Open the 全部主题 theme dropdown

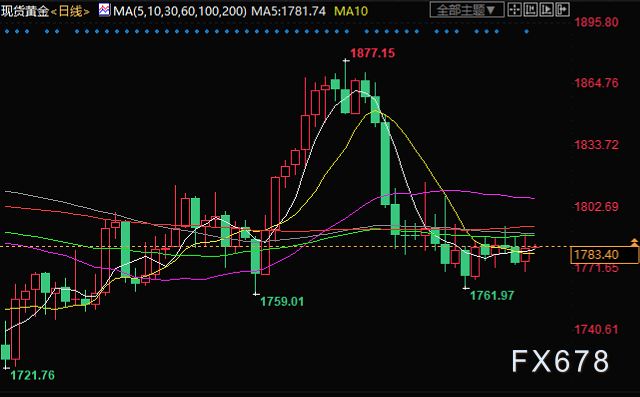coord(467,9)
